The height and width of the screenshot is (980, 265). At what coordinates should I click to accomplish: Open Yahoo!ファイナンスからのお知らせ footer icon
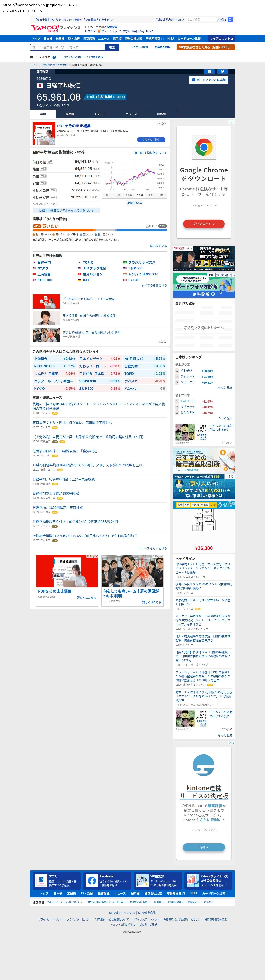point(193,881)
